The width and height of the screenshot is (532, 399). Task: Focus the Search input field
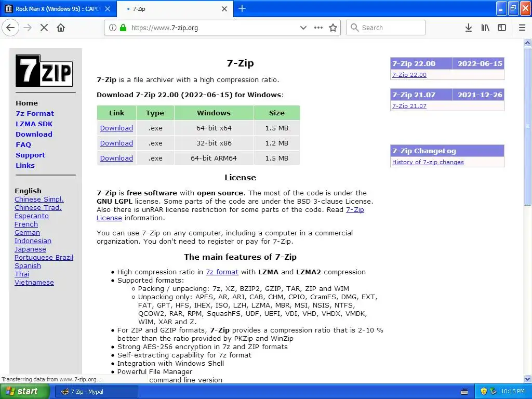[x=385, y=28]
